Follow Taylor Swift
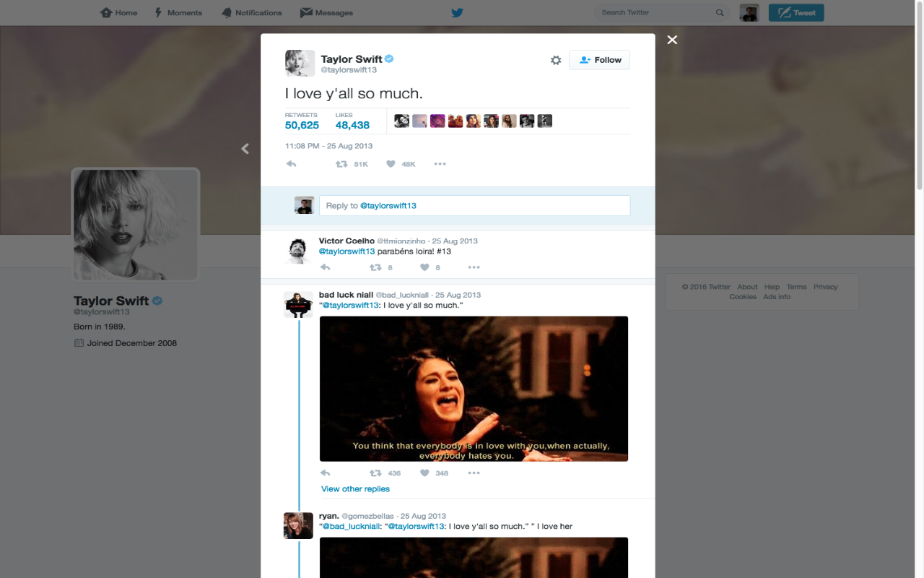Viewport: 924px width, 578px height. pos(599,60)
